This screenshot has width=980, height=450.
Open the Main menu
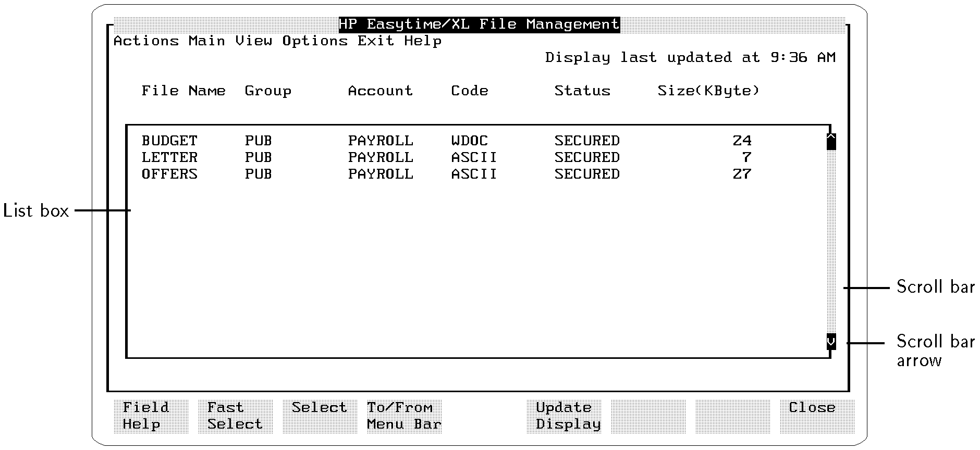coord(207,41)
